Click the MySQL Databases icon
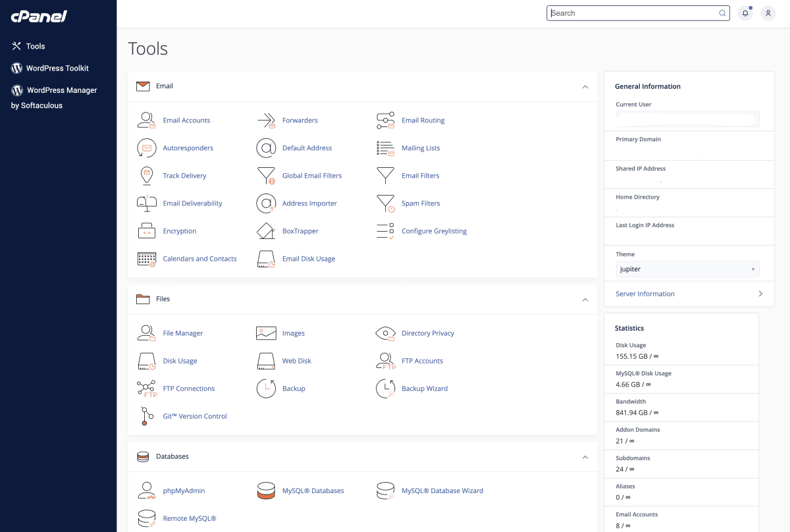This screenshot has width=790, height=532. coord(265,491)
